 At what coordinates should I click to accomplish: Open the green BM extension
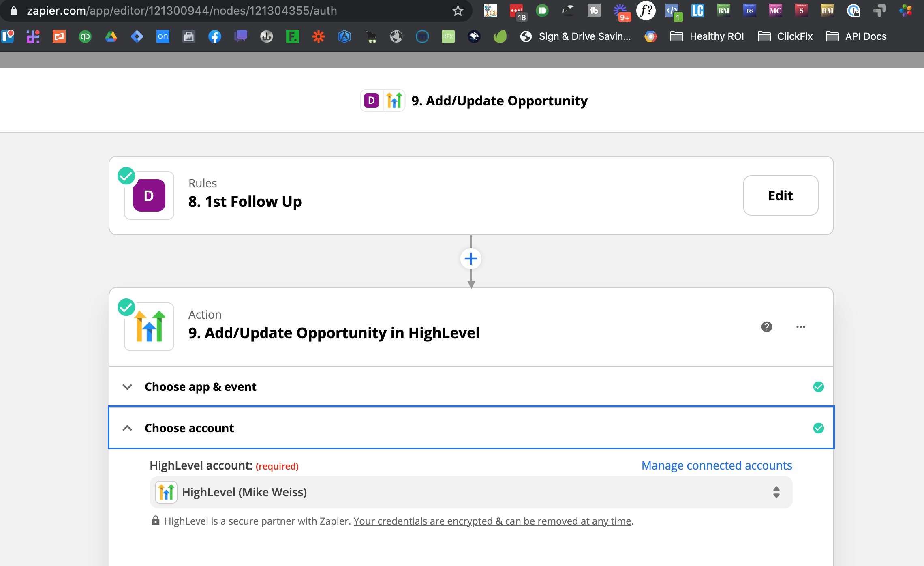pos(724,11)
